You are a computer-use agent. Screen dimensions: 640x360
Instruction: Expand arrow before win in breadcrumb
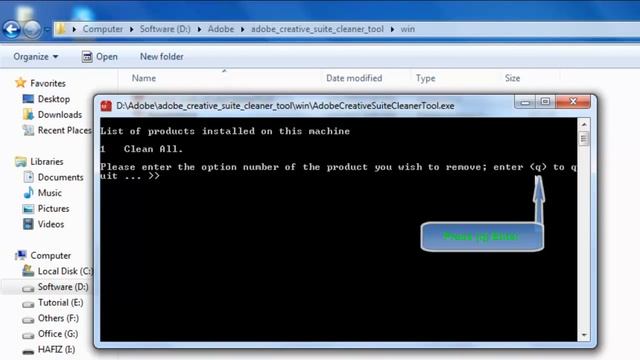point(392,29)
